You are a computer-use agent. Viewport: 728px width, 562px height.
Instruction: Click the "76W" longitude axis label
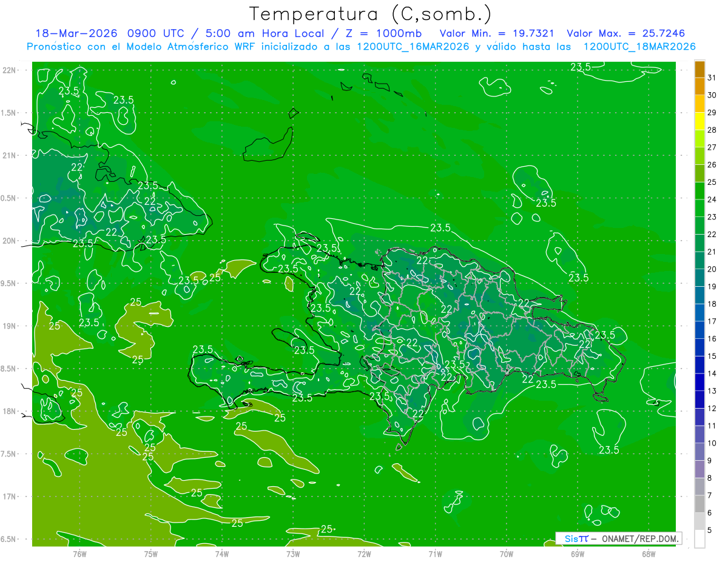[x=79, y=554]
